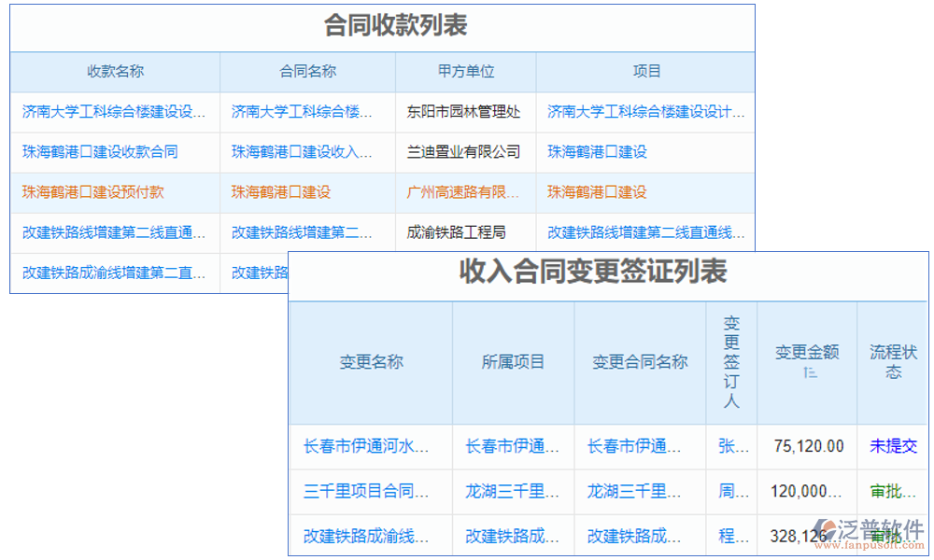934x560 pixels.
Task: Sort by the 合同名称 column header
Action: pyautogui.click(x=306, y=72)
